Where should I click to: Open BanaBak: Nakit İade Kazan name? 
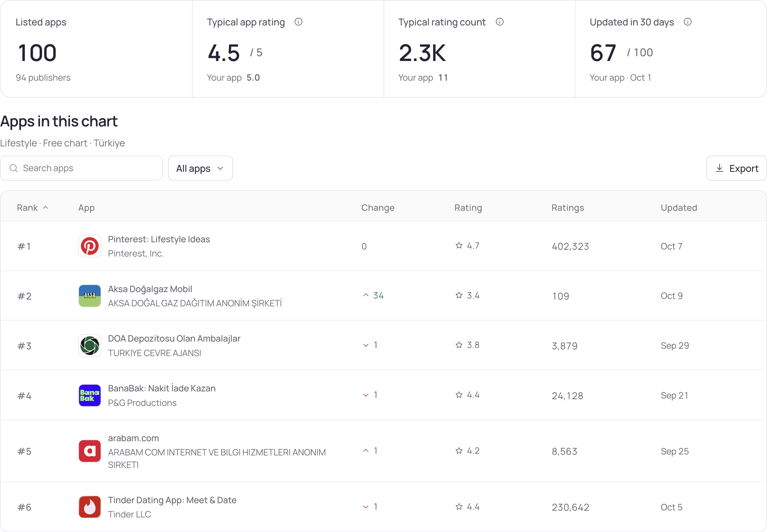(x=162, y=388)
